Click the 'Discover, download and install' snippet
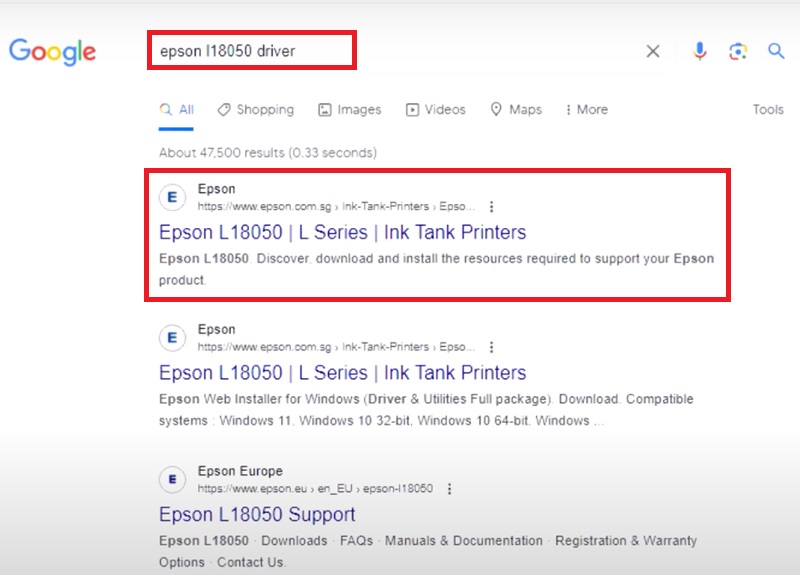The height and width of the screenshot is (575, 800). (x=436, y=269)
